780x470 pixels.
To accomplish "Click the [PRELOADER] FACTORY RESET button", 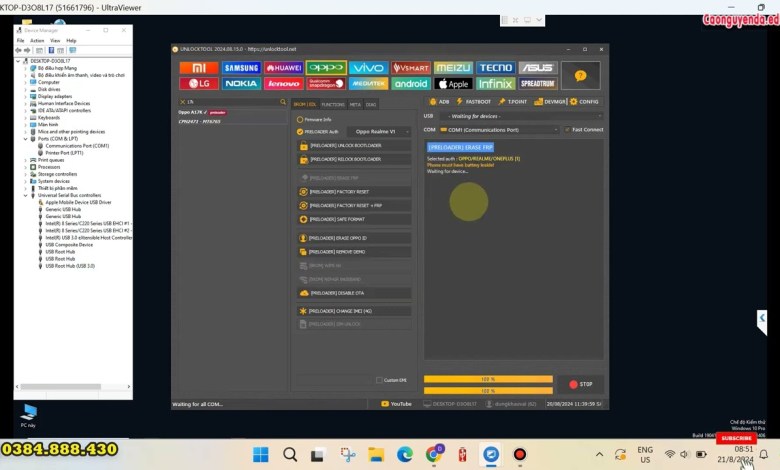I will 353,191.
